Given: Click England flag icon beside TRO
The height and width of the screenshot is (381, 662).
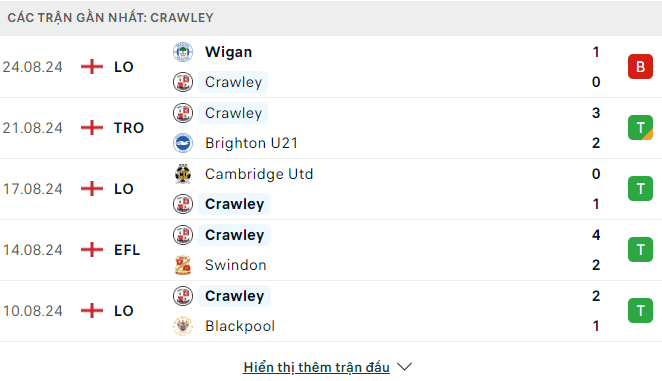Looking at the screenshot, I should [92, 128].
